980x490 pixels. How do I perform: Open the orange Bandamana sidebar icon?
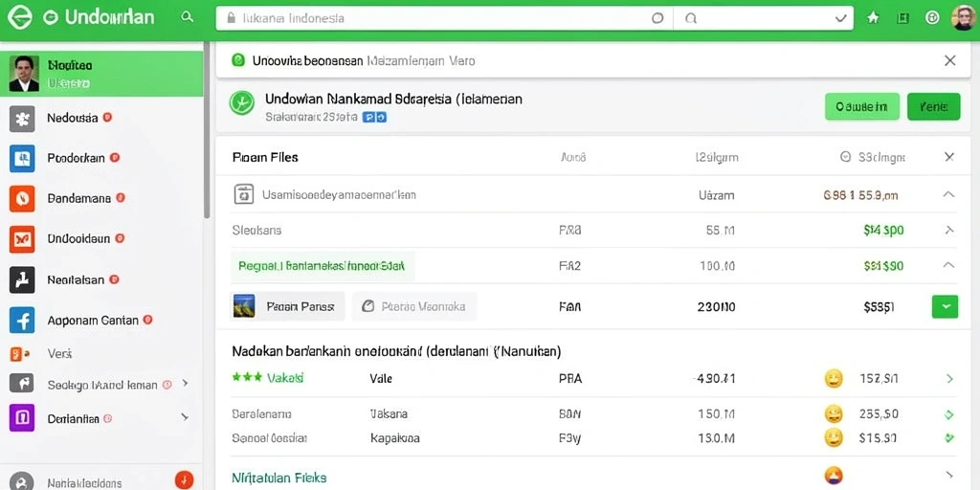tap(22, 199)
